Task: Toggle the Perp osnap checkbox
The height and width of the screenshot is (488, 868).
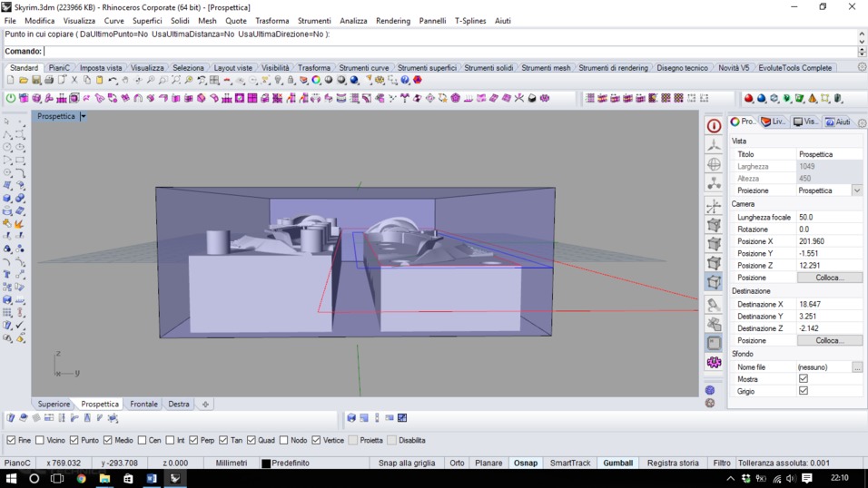Action: coord(193,441)
